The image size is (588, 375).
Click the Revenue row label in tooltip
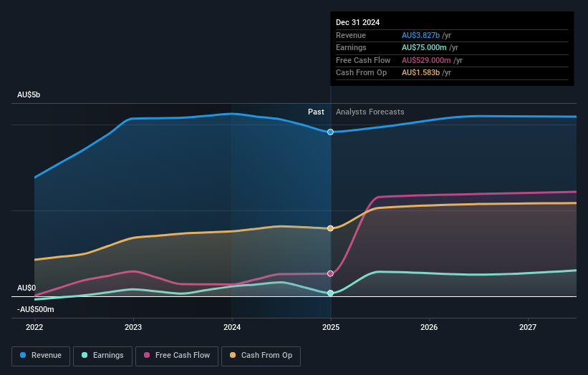(351, 35)
